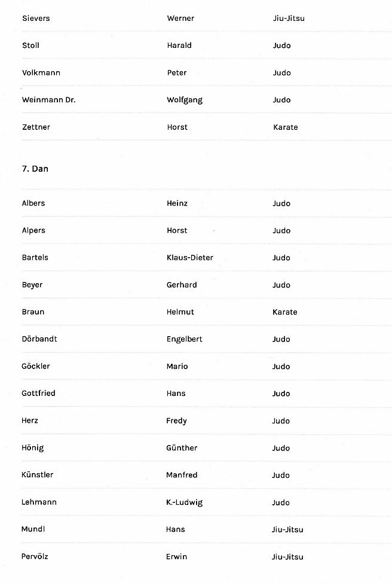Click Karate in the Braun row
The image size is (392, 585).
click(285, 312)
